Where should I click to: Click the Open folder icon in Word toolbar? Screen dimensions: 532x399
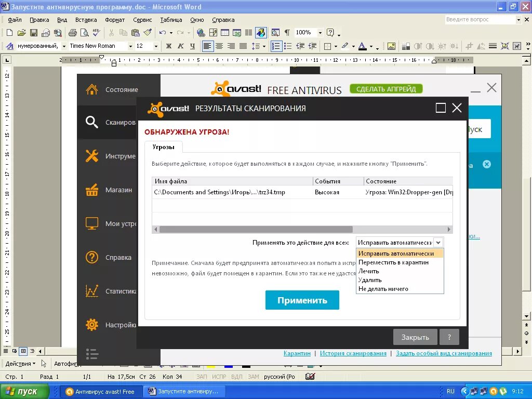point(22,33)
